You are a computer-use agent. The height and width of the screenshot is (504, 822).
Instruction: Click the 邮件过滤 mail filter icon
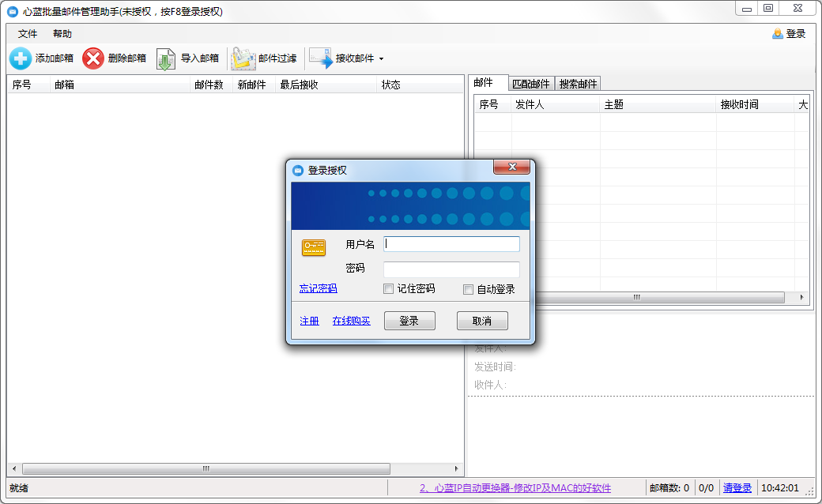tap(243, 59)
